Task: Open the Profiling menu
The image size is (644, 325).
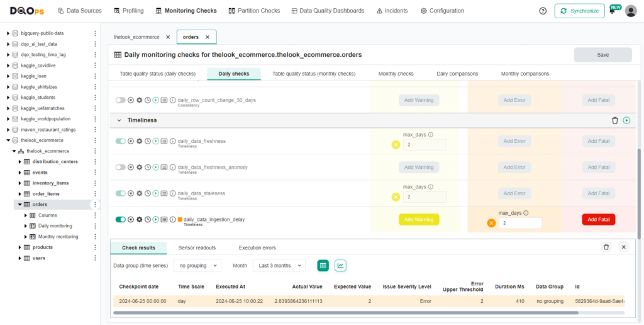Action: click(128, 11)
